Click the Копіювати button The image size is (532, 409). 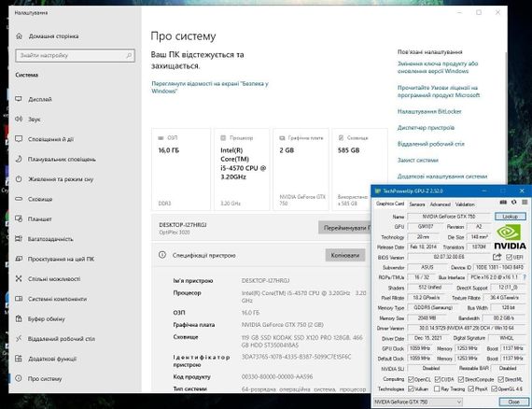pyautogui.click(x=345, y=255)
